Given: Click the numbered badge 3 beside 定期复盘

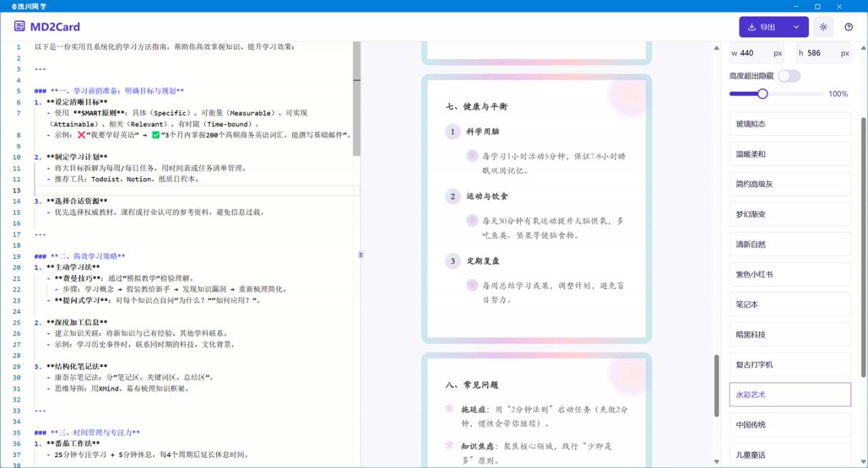Looking at the screenshot, I should 453,261.
